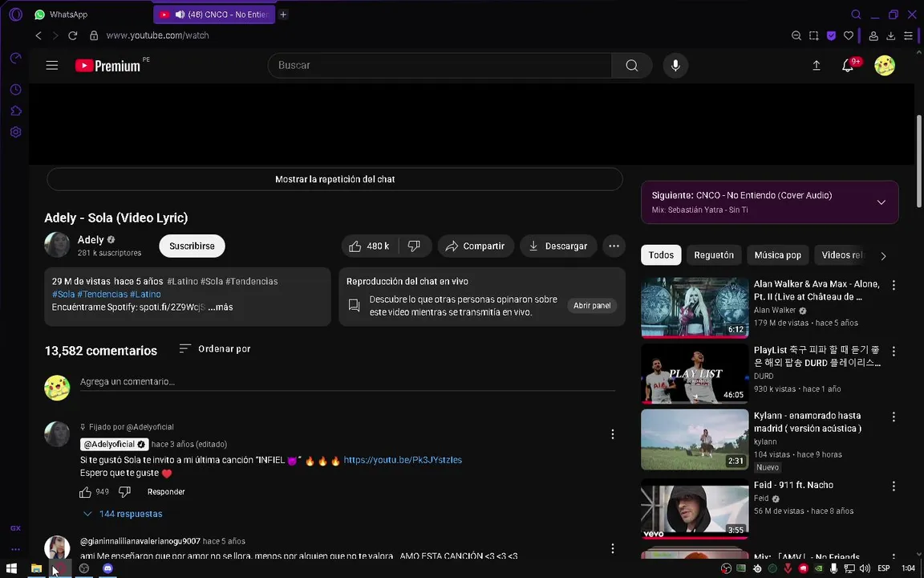The width and height of the screenshot is (924, 578).
Task: Open Extensions puzzle icon in Opera sidebar
Action: 16,111
